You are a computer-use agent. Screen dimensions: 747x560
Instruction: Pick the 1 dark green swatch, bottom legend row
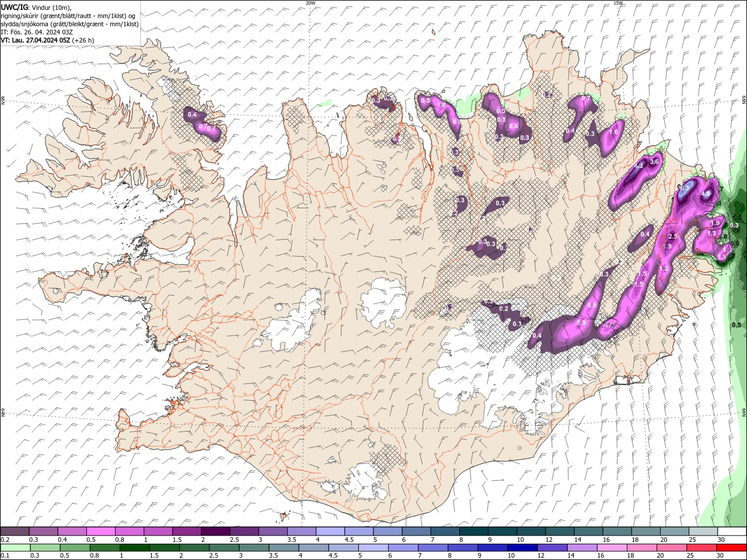[135, 548]
